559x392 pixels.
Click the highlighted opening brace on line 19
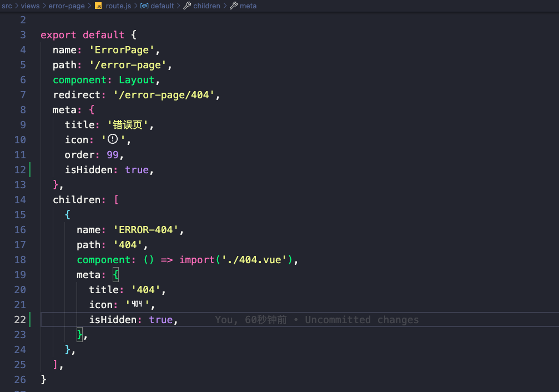tap(115, 275)
